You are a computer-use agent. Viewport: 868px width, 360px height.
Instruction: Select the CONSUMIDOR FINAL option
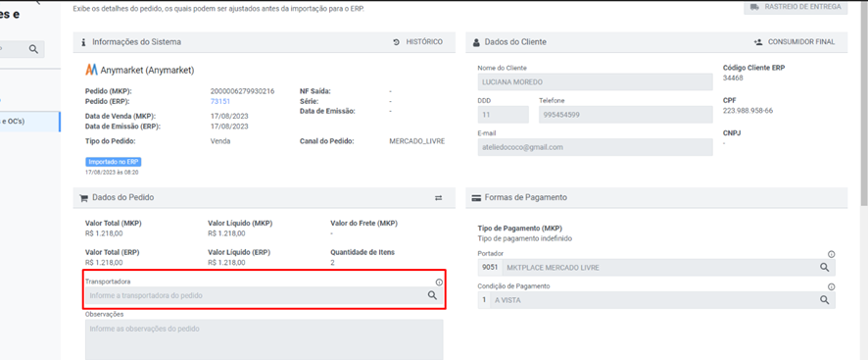[795, 41]
